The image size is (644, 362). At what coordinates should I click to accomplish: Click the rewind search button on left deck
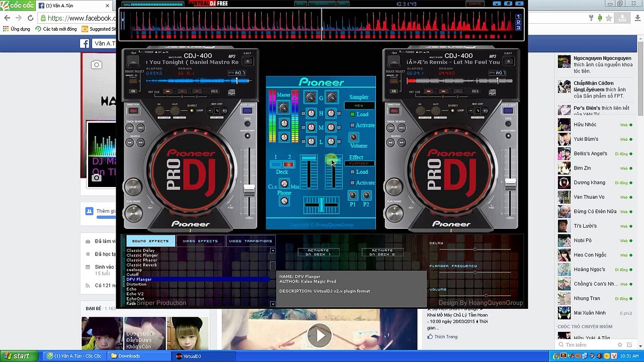pos(130,143)
